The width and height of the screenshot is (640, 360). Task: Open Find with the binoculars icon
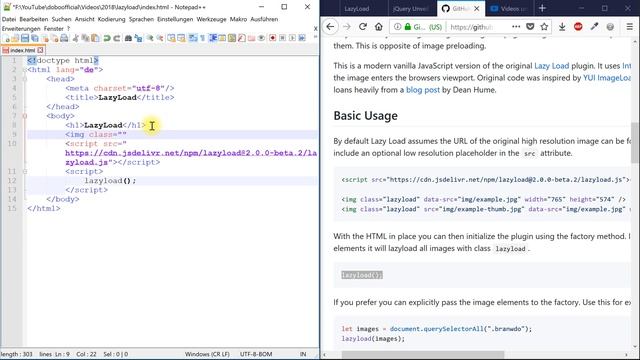click(x=128, y=38)
